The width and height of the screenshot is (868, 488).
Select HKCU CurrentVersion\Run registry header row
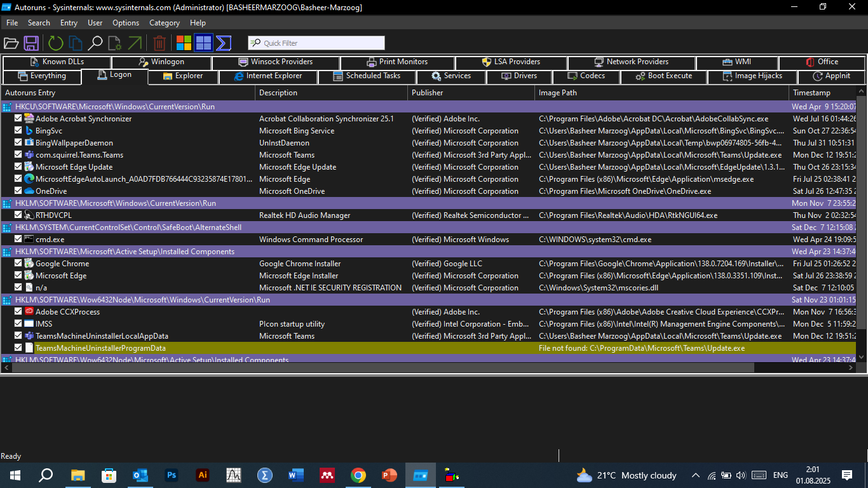pos(429,107)
